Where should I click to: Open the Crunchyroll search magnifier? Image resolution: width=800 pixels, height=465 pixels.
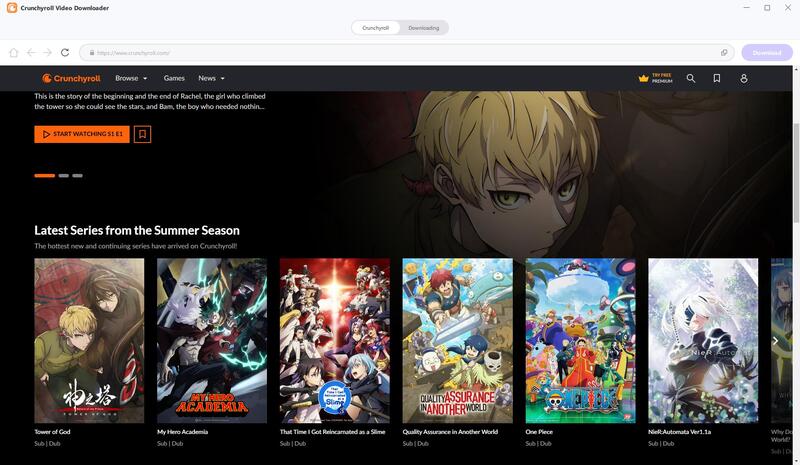click(x=691, y=78)
